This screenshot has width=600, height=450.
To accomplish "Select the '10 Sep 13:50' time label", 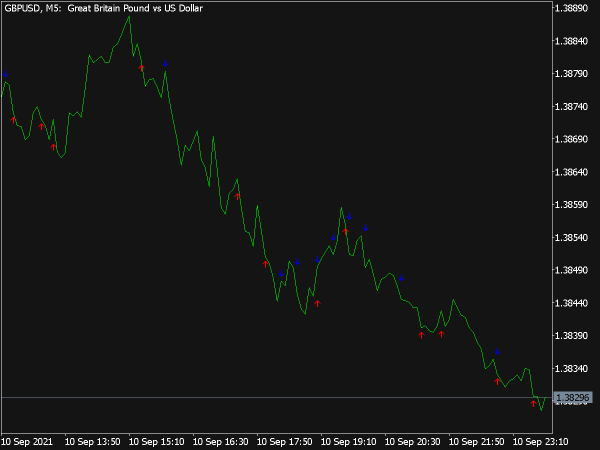I will (93, 442).
